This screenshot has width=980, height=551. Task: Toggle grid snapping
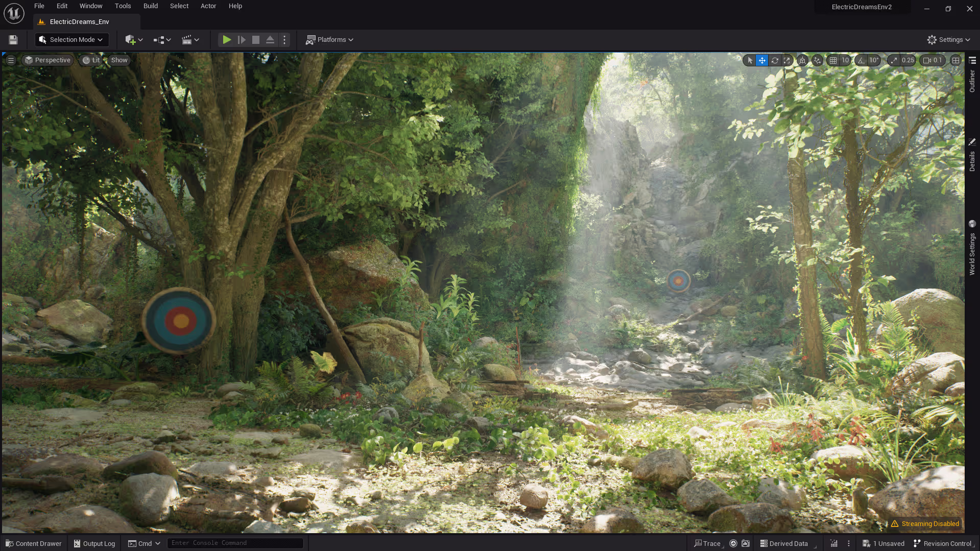833,60
